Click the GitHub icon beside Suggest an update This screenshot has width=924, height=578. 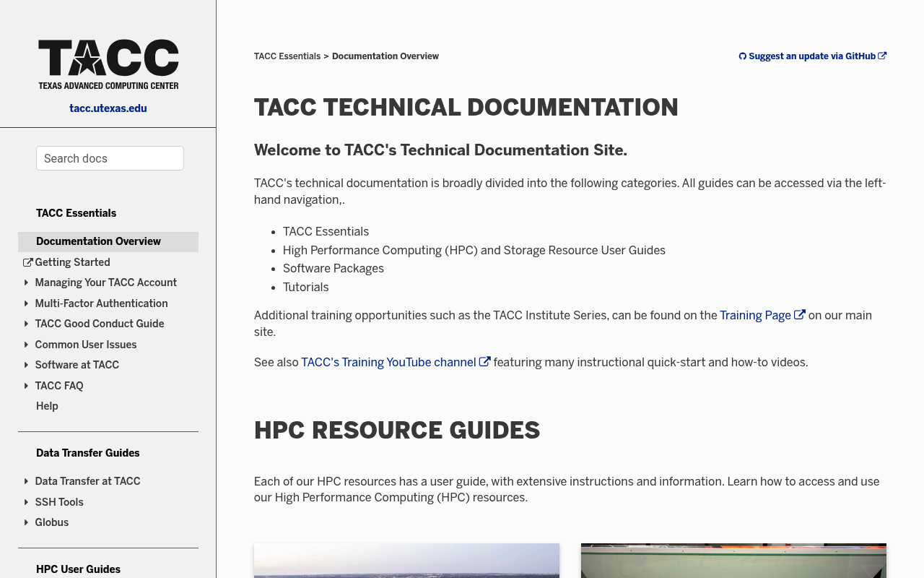(x=742, y=56)
